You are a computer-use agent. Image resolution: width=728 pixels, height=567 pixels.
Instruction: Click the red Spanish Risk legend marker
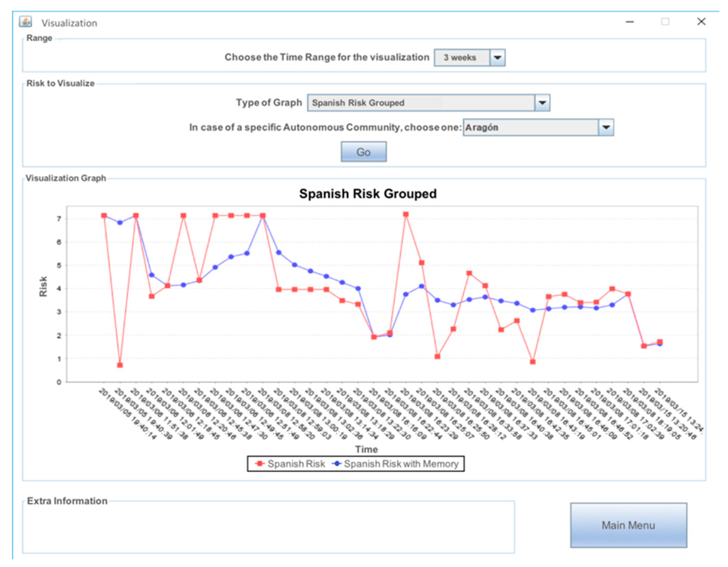pos(260,464)
